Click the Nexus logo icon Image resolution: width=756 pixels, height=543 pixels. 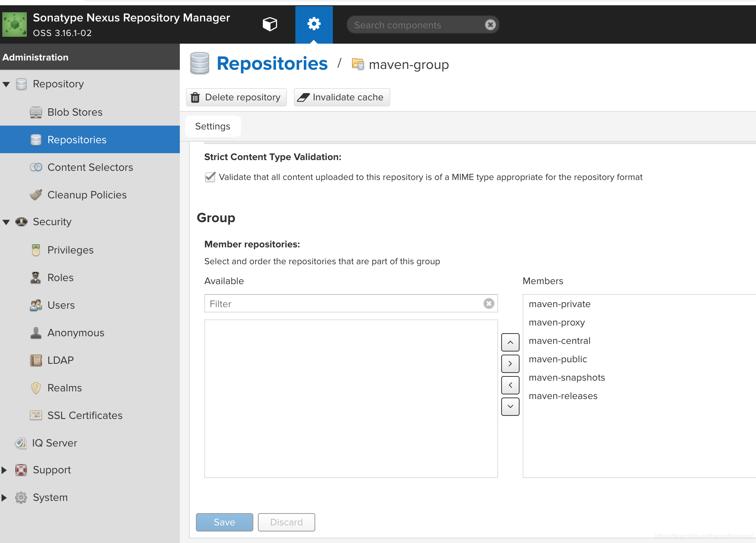15,25
